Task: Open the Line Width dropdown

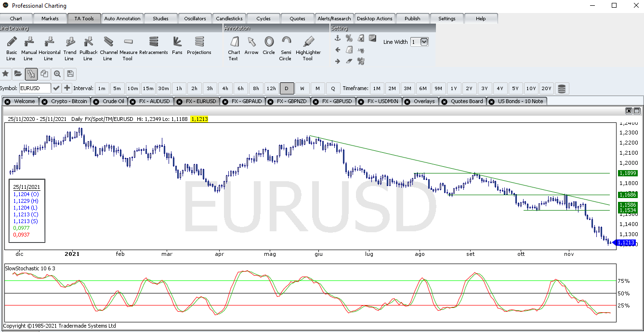Action: click(424, 42)
